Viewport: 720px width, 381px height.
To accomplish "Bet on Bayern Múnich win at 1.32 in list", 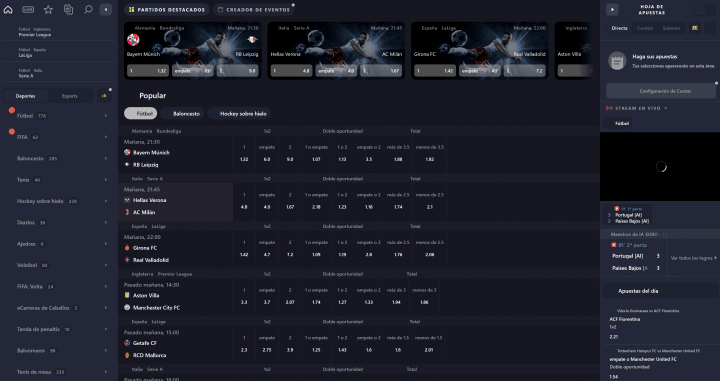I will 244,159.
